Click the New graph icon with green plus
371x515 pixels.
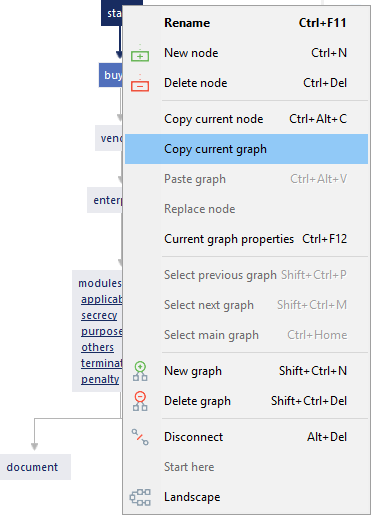click(x=140, y=371)
